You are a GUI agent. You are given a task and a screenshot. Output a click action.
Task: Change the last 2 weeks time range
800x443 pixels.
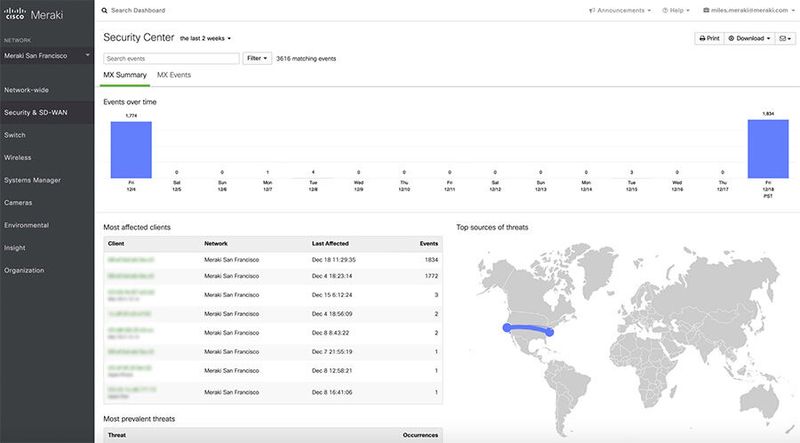pyautogui.click(x=205, y=38)
